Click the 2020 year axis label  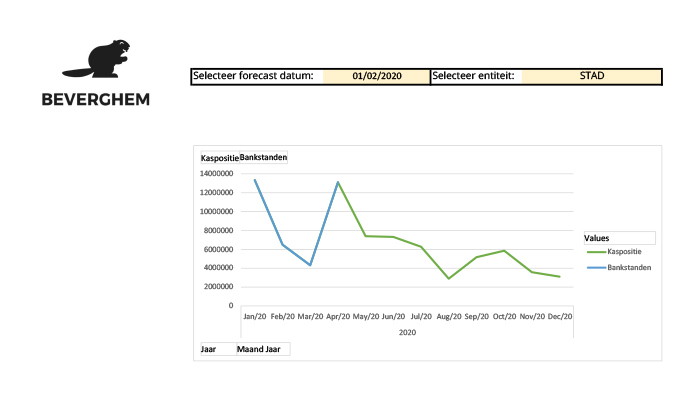pyautogui.click(x=407, y=333)
